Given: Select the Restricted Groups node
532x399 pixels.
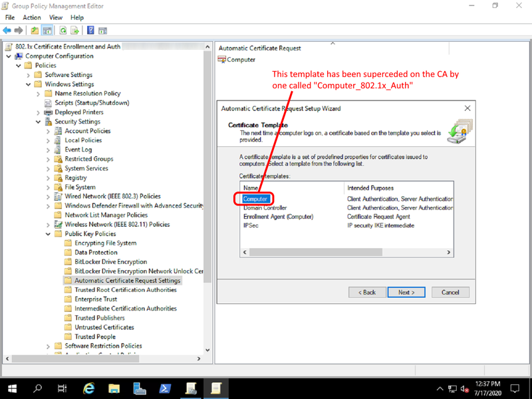Looking at the screenshot, I should coord(89,159).
